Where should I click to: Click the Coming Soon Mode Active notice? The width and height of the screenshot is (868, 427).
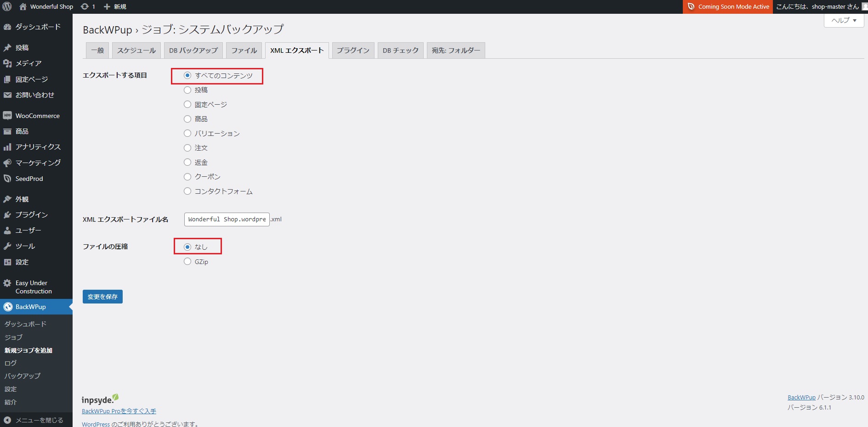728,6
